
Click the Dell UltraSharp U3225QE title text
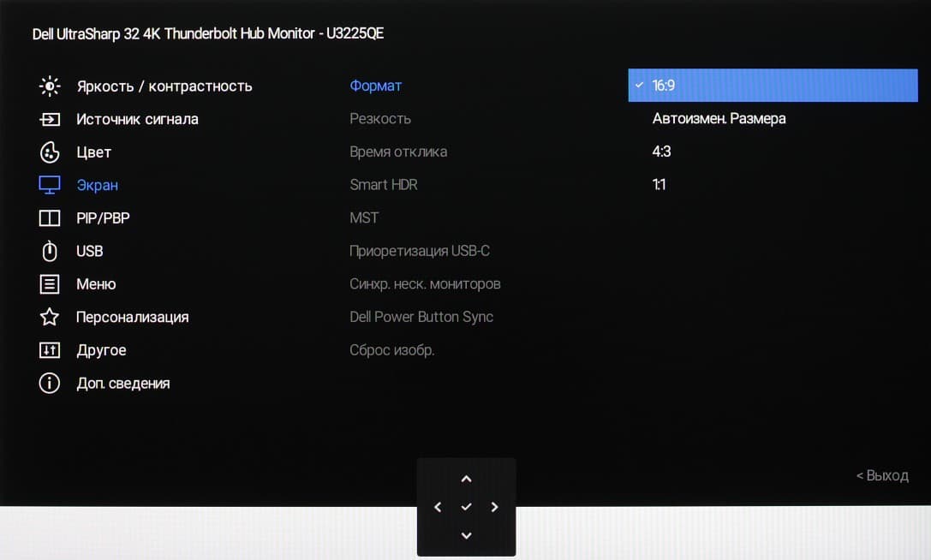tap(208, 34)
